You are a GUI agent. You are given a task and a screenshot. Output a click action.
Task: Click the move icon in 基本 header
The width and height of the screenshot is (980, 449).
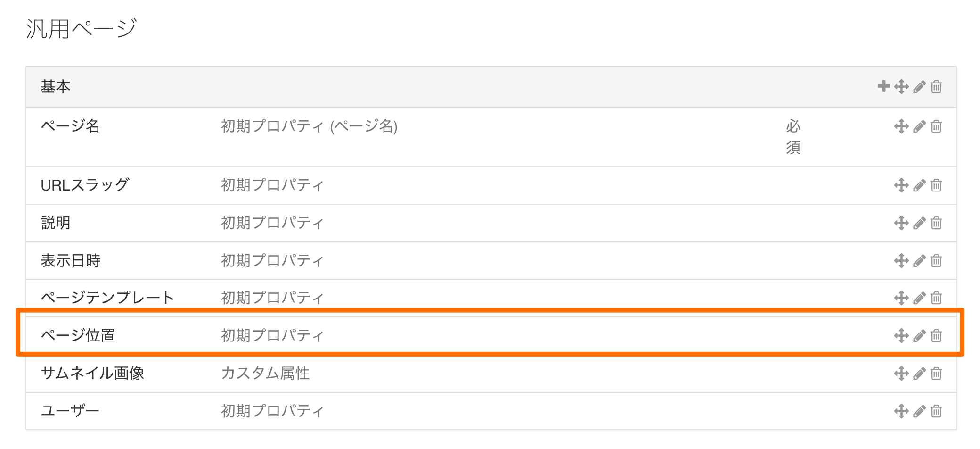click(x=901, y=87)
